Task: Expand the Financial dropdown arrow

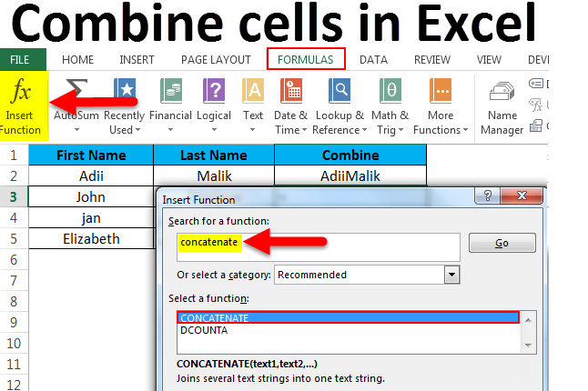Action: coord(170,130)
